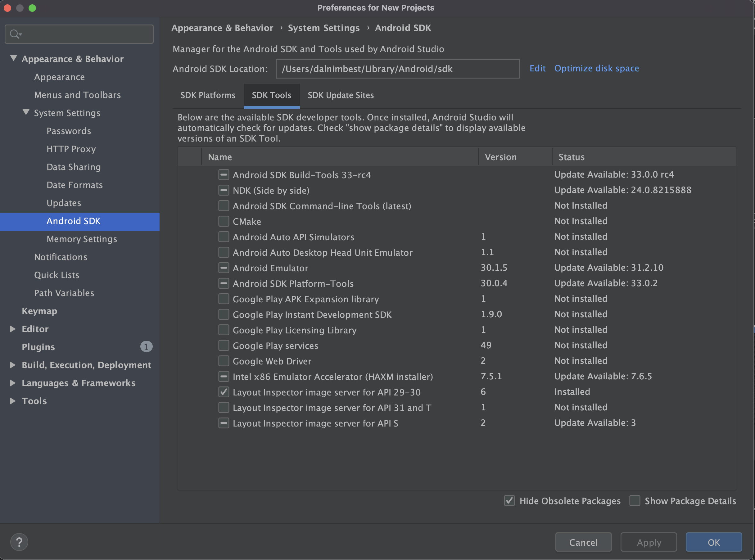Expand the Tools section arrow
The height and width of the screenshot is (560, 755).
13,401
